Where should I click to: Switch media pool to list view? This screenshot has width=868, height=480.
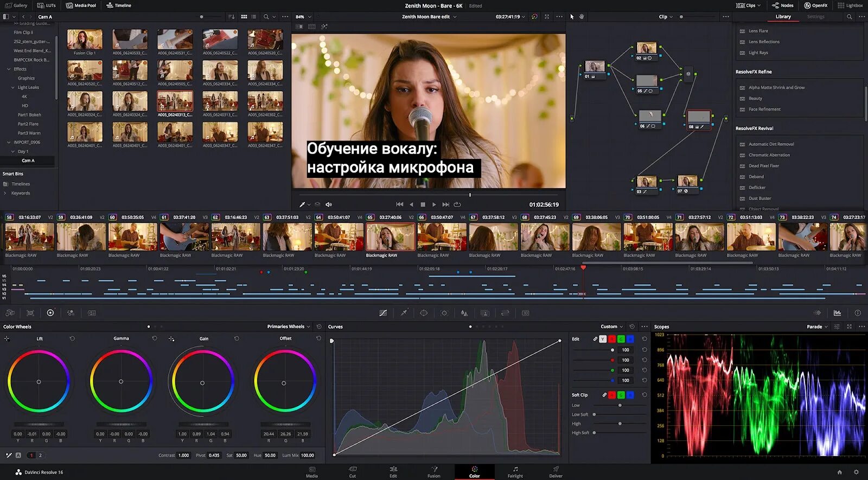click(254, 17)
